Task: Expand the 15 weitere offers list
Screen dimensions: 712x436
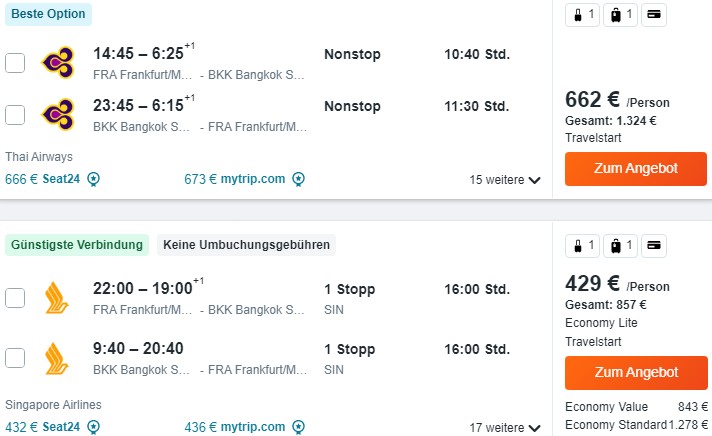Action: pyautogui.click(x=504, y=180)
